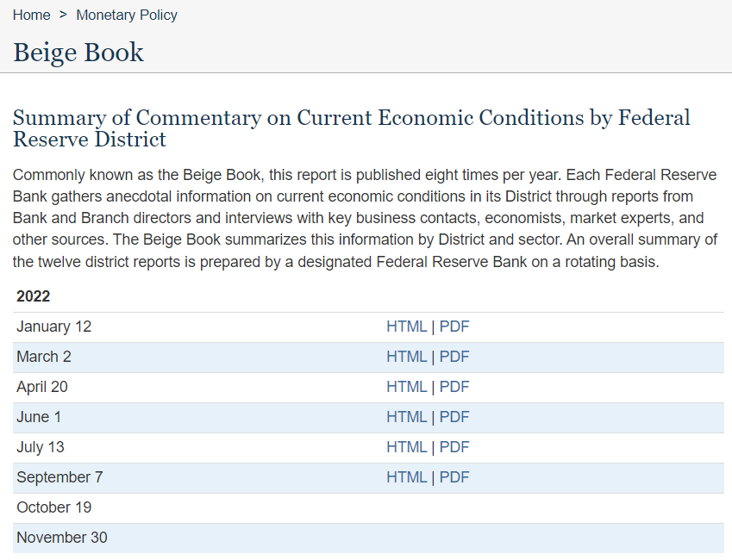
Task: Download April 20 PDF report
Action: click(454, 387)
